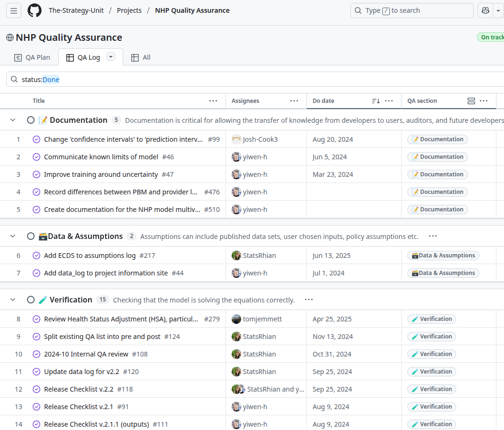Click the GitHub logo icon

pos(35,10)
